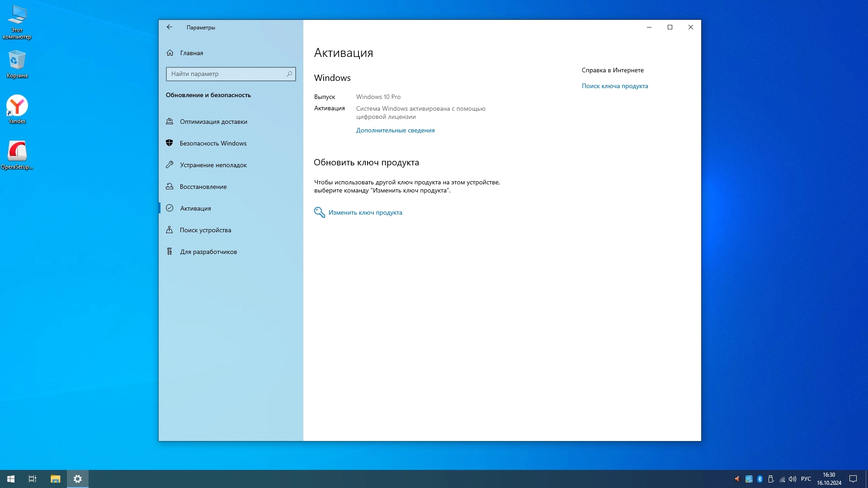
Task: Click the back arrow in Settings
Action: 170,27
